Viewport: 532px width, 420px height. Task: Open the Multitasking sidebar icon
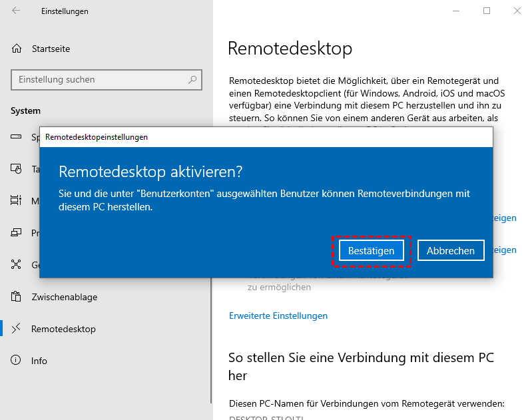(17, 200)
